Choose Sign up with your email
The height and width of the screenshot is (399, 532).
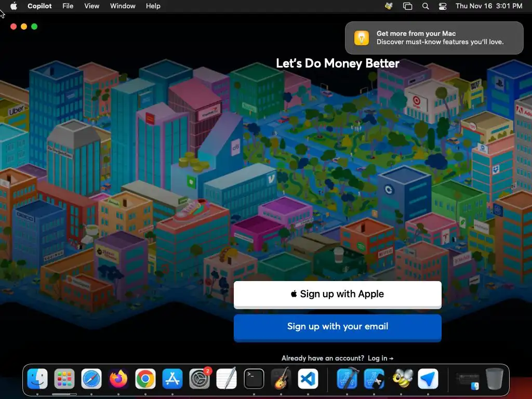(x=338, y=327)
